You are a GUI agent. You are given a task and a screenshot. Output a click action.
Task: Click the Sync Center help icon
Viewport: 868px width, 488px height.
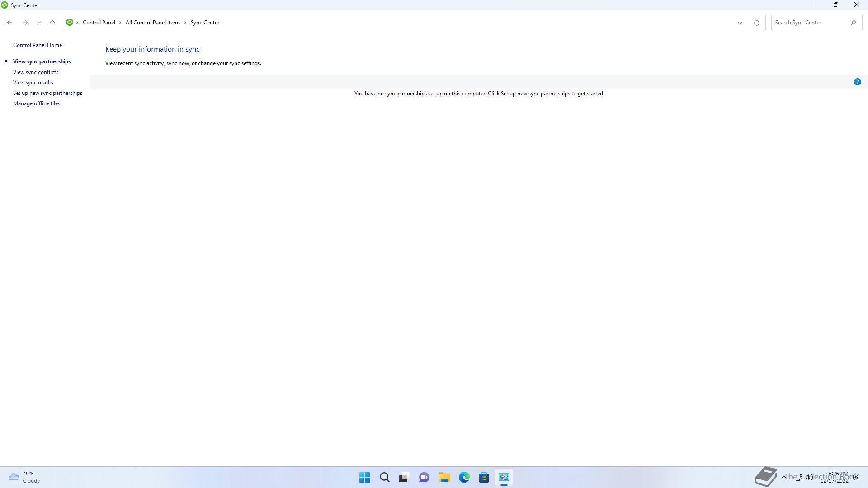[857, 82]
